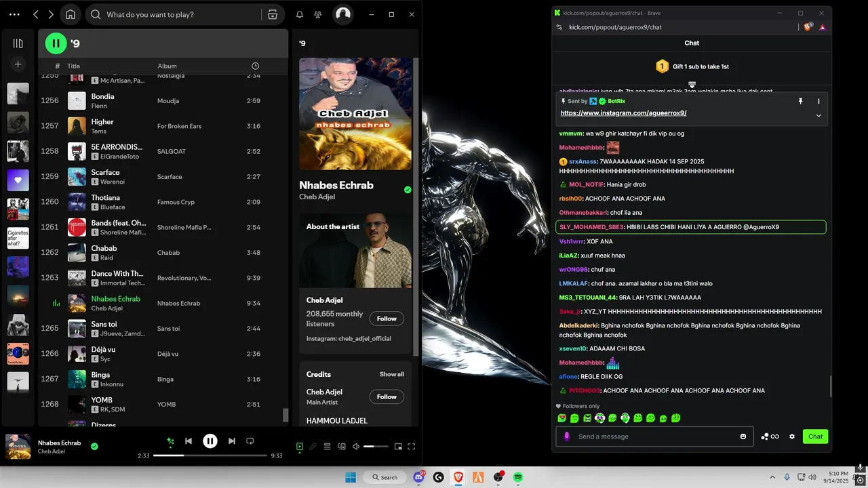Sort tracks by the duration clock icon
This screenshot has height=488, width=868.
pyautogui.click(x=255, y=66)
